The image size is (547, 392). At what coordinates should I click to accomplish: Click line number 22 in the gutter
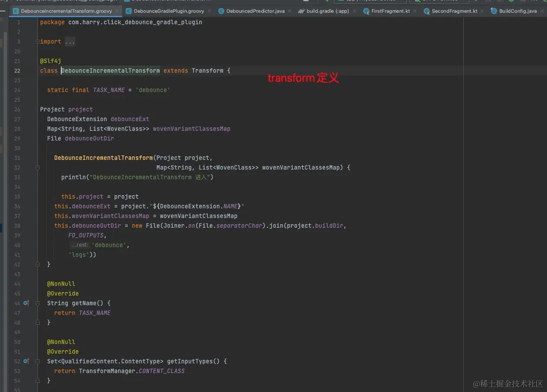pos(17,70)
